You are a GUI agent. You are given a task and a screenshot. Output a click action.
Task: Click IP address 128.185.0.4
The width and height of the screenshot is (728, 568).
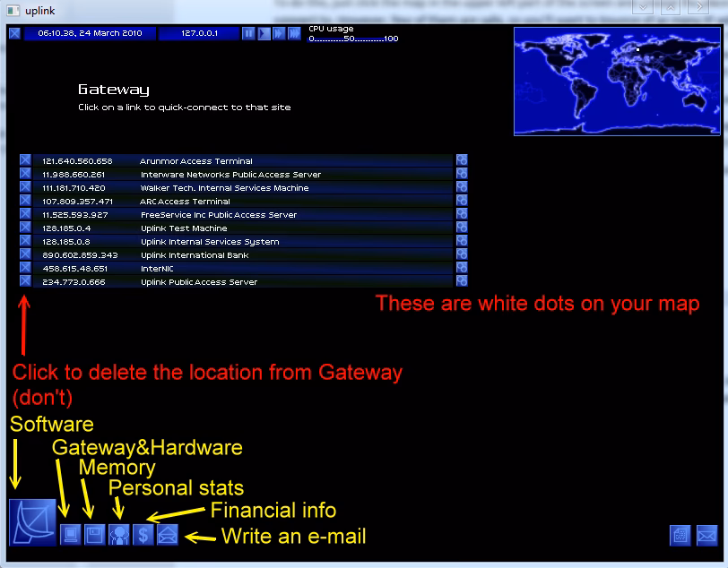[66, 228]
